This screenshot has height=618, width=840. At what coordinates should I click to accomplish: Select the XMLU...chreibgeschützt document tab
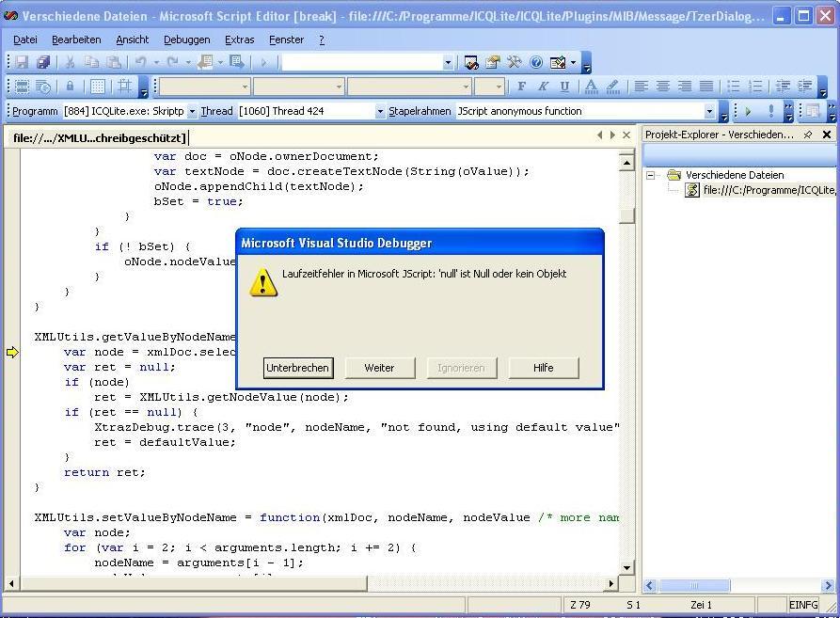point(99,137)
